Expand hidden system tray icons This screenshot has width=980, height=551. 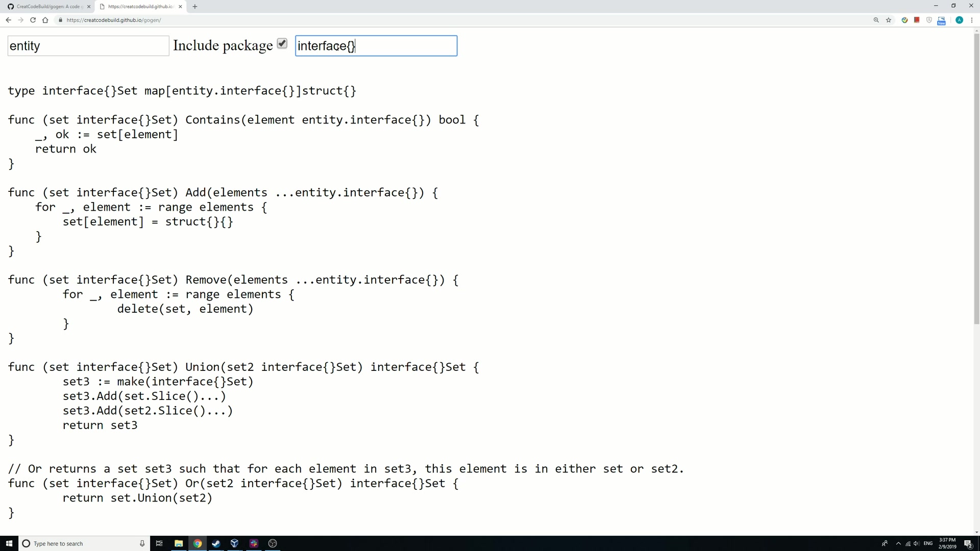(898, 543)
